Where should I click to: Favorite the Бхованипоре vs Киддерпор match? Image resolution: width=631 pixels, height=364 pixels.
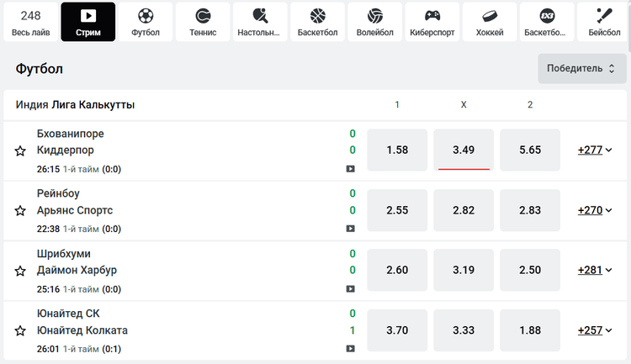click(x=20, y=150)
